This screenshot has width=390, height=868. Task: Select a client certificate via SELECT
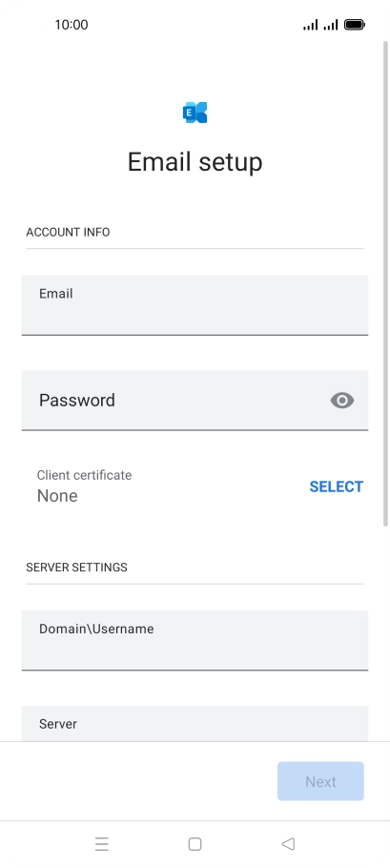tap(337, 486)
